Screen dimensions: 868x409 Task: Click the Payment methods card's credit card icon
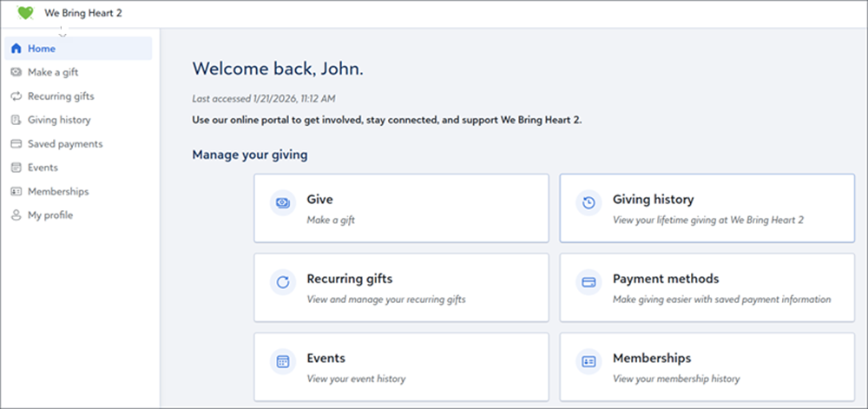[x=589, y=282]
